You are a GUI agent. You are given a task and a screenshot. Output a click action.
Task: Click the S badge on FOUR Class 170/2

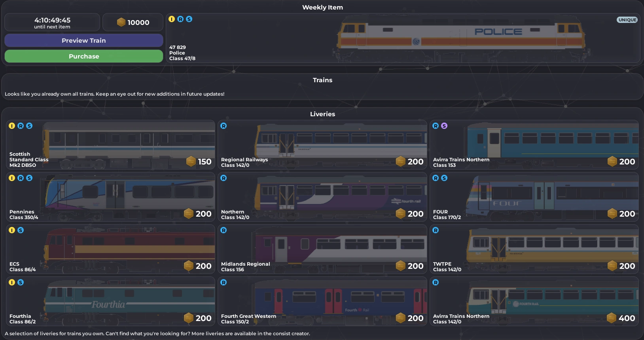pos(444,178)
